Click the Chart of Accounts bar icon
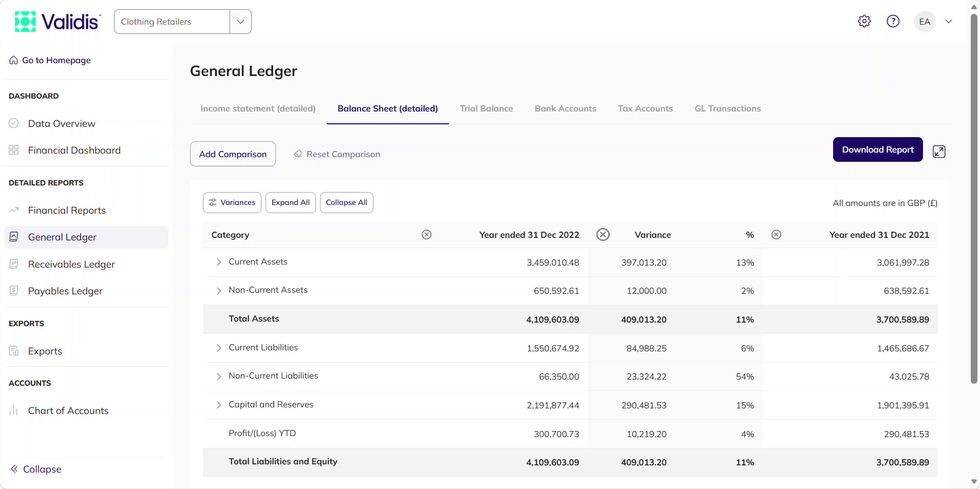 (14, 410)
